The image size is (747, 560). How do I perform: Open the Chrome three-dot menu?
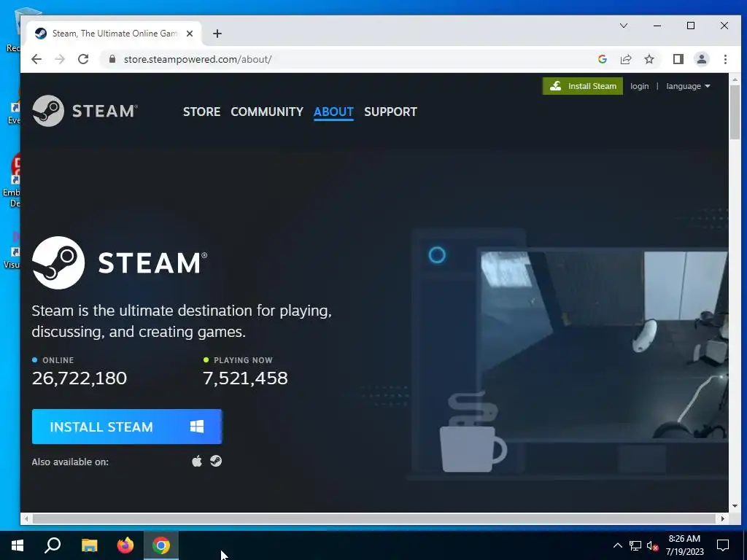725,59
